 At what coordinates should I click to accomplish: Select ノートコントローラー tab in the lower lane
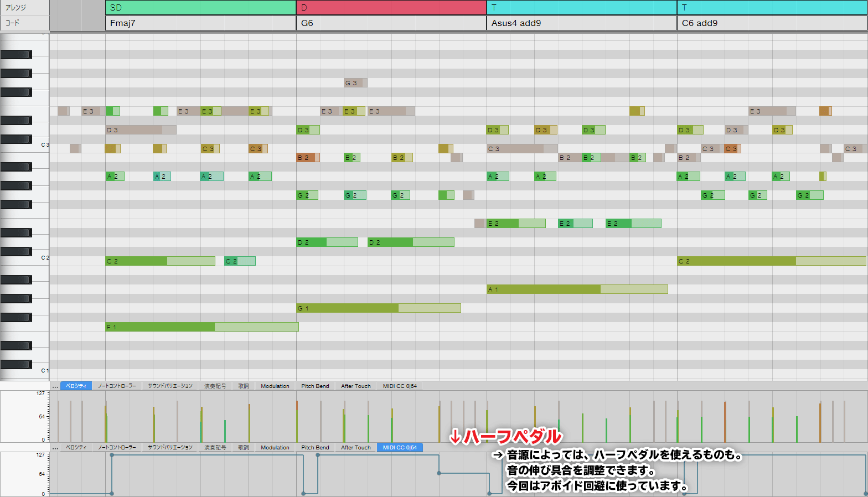pyautogui.click(x=117, y=447)
